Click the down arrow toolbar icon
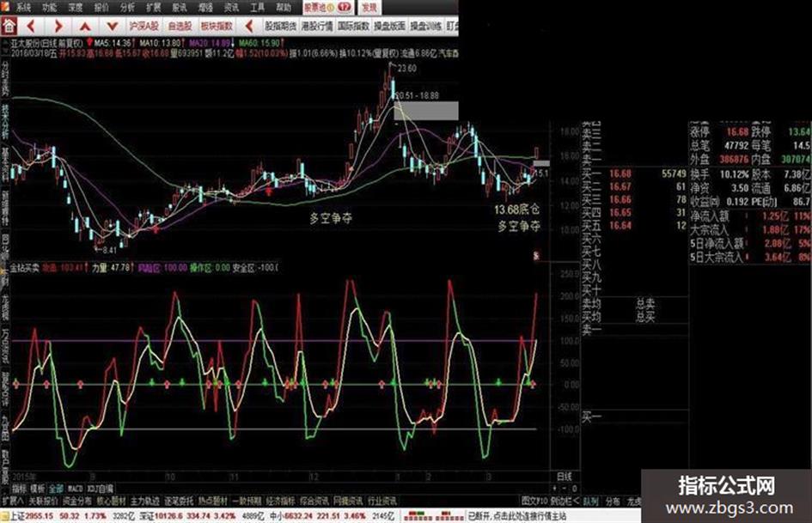 pyautogui.click(x=112, y=26)
